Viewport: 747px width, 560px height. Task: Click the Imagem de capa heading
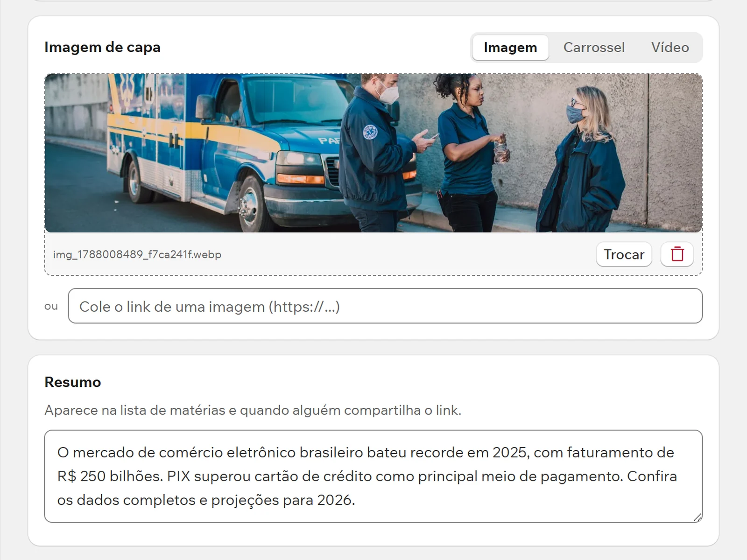tap(102, 47)
